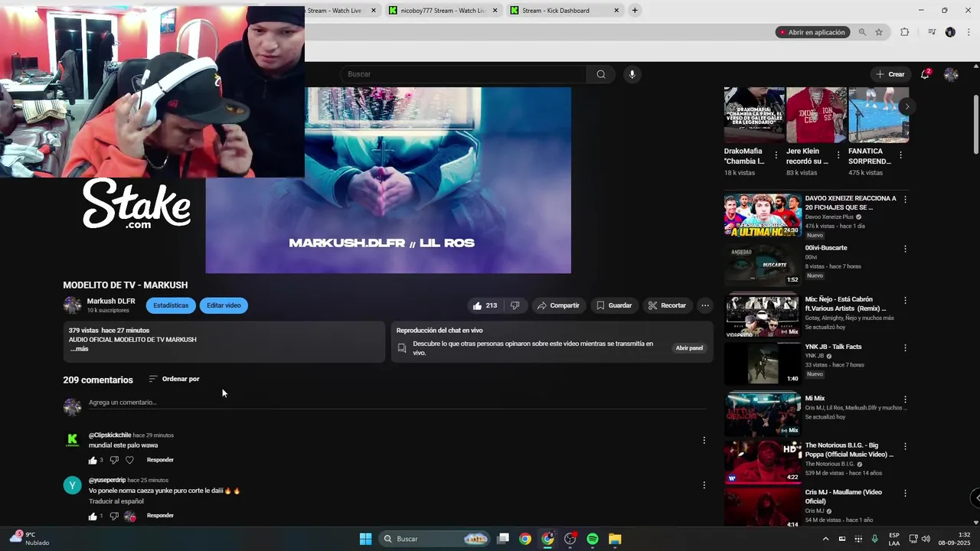Viewport: 980px width, 551px height.
Task: Open The Notorious B.I.G. Big Poppa thumbnail
Action: [x=763, y=461]
